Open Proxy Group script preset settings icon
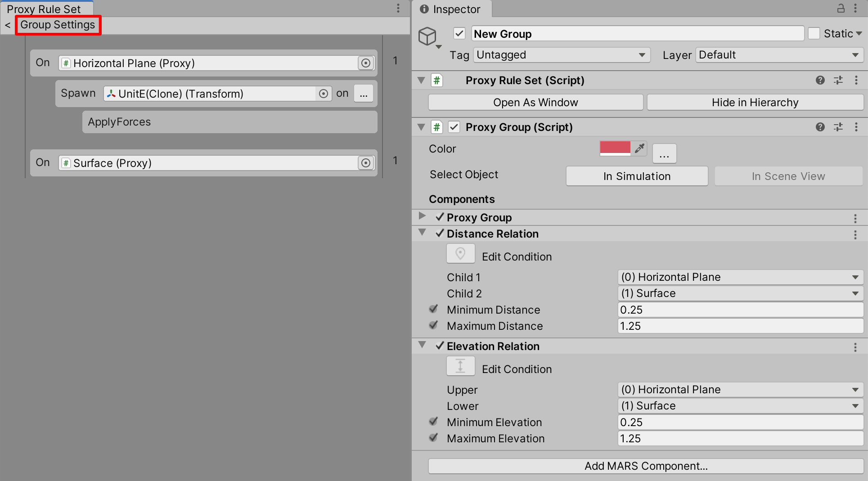Screen dimensions: 868x481 pyautogui.click(x=838, y=127)
